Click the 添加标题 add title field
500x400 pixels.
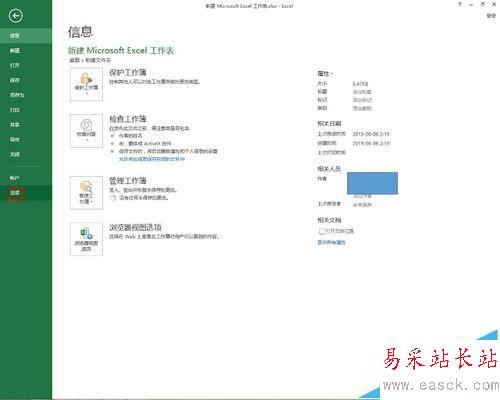[x=362, y=92]
